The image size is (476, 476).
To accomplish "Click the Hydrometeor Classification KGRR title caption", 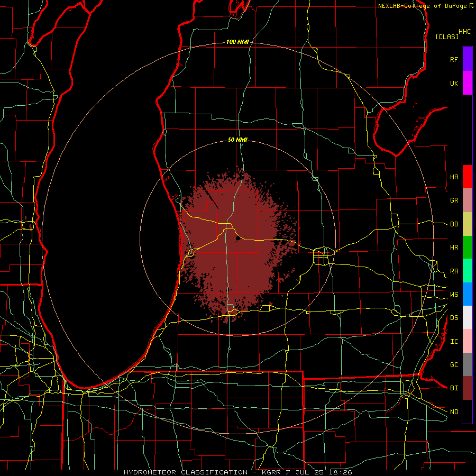I will (x=237, y=472).
